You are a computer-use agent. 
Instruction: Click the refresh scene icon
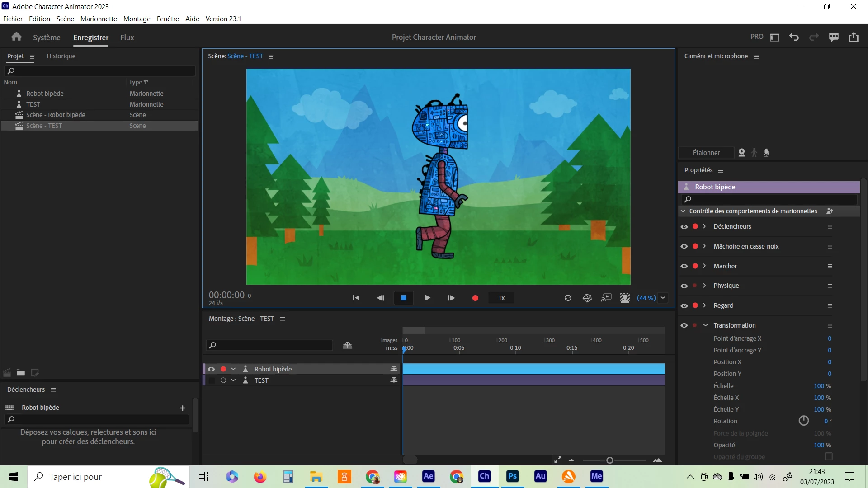click(568, 298)
